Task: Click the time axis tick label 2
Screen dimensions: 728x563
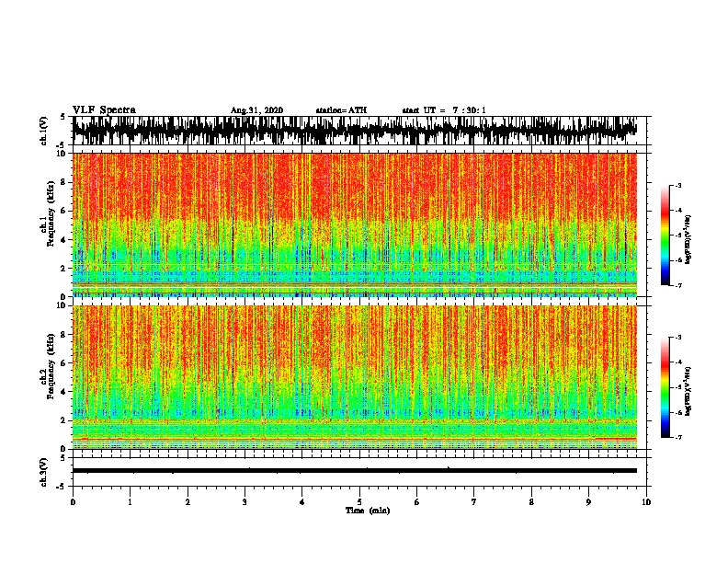Action: (x=188, y=502)
